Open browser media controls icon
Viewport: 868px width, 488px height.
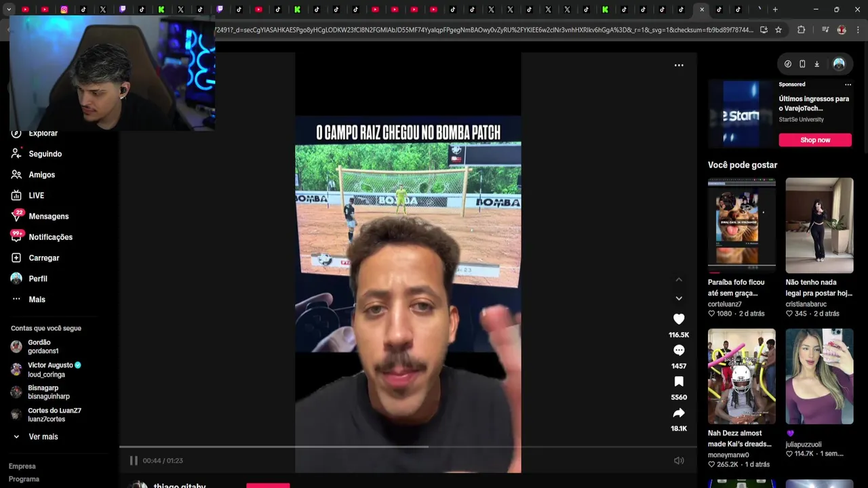[825, 30]
